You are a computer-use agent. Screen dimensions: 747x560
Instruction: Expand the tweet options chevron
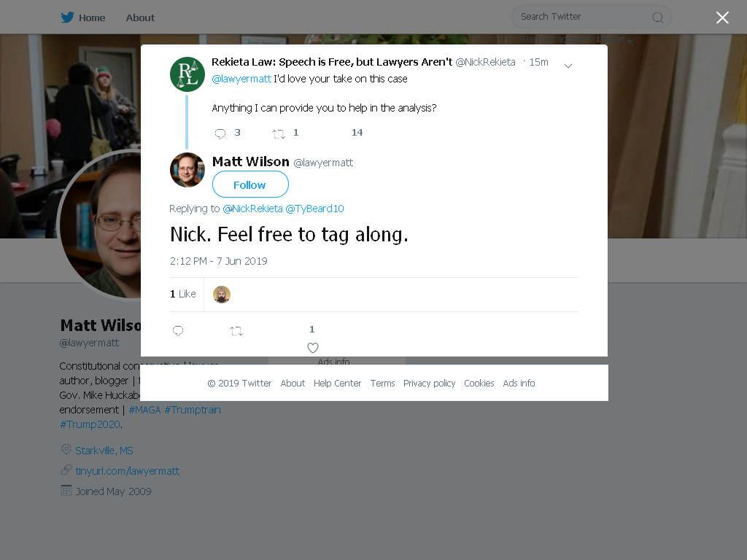pos(568,65)
